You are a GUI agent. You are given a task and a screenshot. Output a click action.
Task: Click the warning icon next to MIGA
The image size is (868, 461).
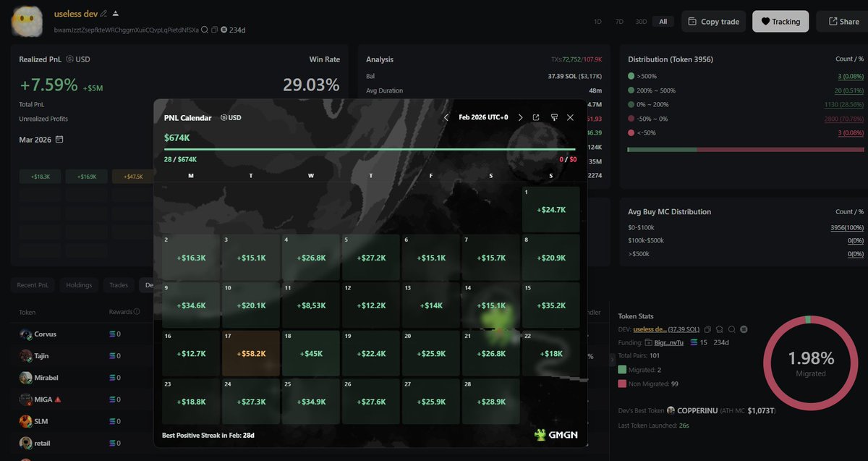click(59, 399)
